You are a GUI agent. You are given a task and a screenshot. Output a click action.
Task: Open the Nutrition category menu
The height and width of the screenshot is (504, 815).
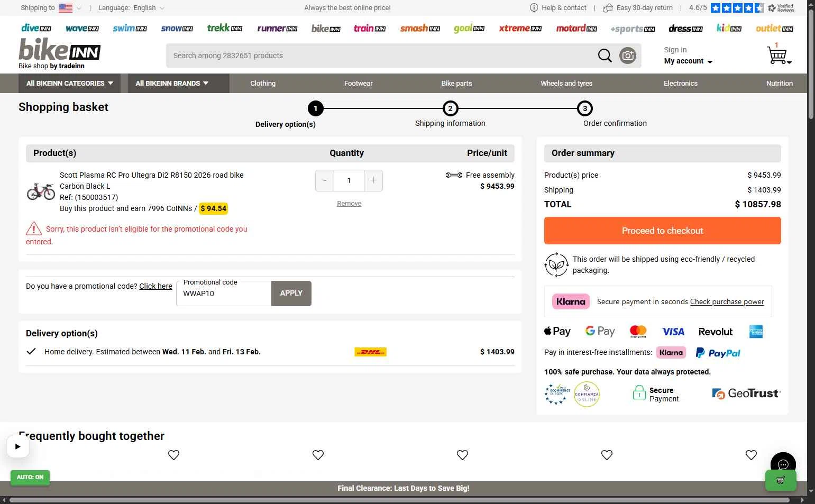click(780, 84)
